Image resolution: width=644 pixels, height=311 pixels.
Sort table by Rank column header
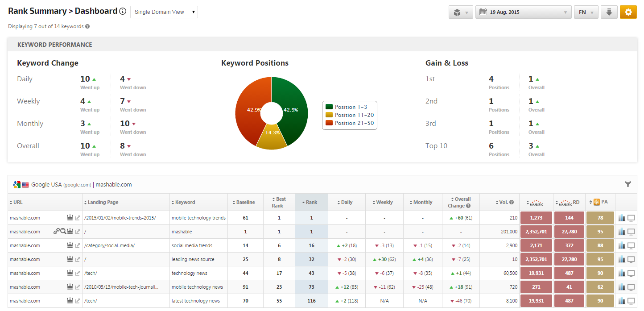[x=311, y=202]
